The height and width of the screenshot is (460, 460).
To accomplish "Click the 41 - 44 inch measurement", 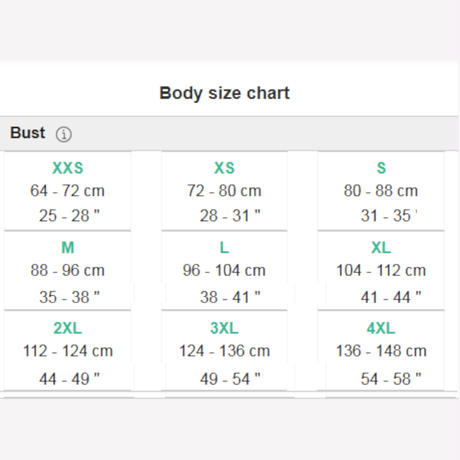I will [x=391, y=297].
